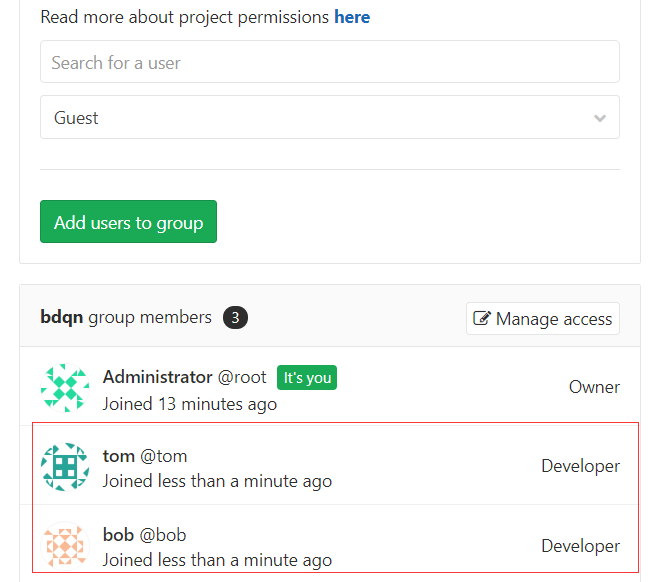Image resolution: width=656 pixels, height=582 pixels.
Task: Click the Owner role label for Administrator
Action: (594, 387)
